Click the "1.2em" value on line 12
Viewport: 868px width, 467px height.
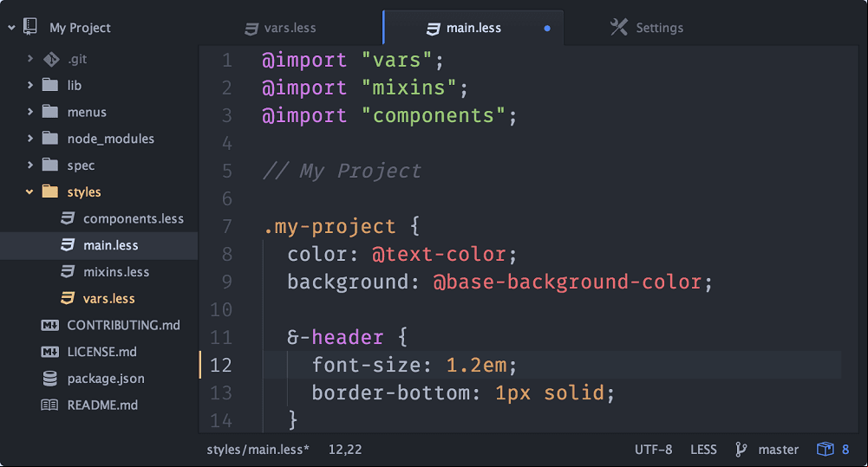click(x=476, y=365)
